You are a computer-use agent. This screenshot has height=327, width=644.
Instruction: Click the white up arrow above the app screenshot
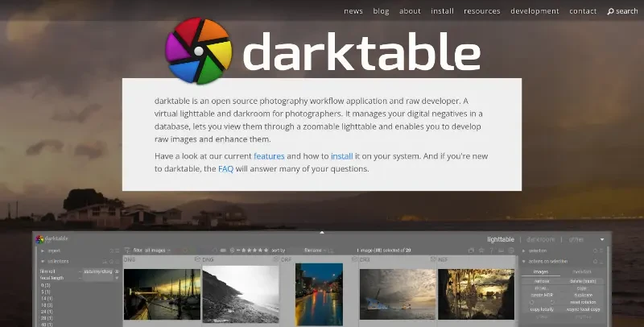click(322, 233)
